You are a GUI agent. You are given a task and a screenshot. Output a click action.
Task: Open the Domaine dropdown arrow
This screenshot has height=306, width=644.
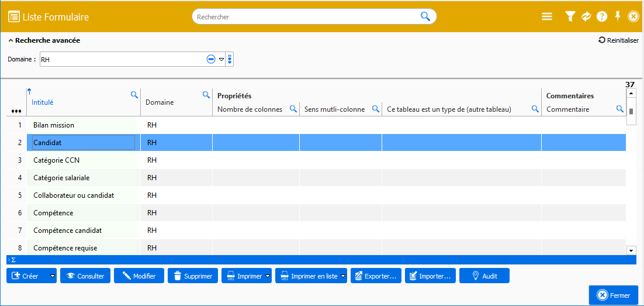click(221, 59)
